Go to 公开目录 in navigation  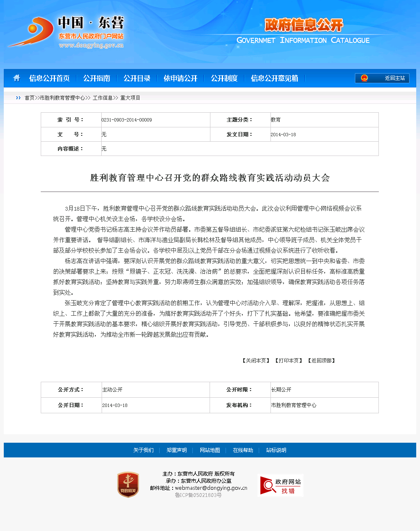tap(137, 78)
